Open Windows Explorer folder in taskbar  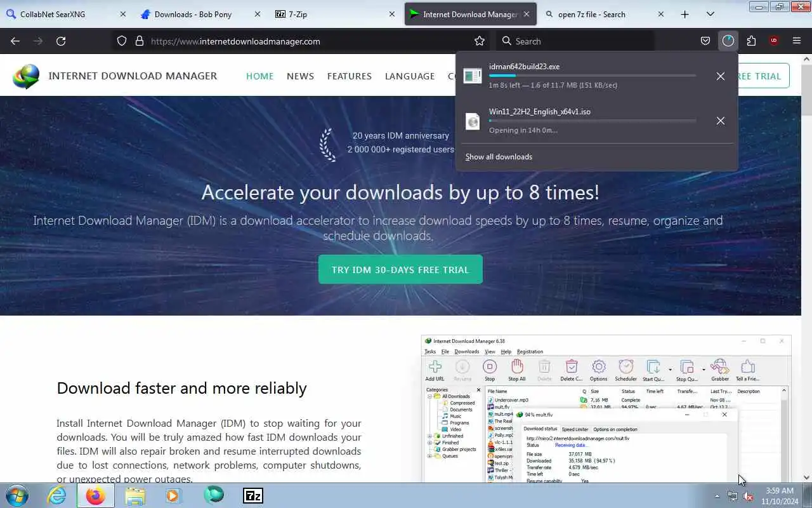(x=135, y=495)
